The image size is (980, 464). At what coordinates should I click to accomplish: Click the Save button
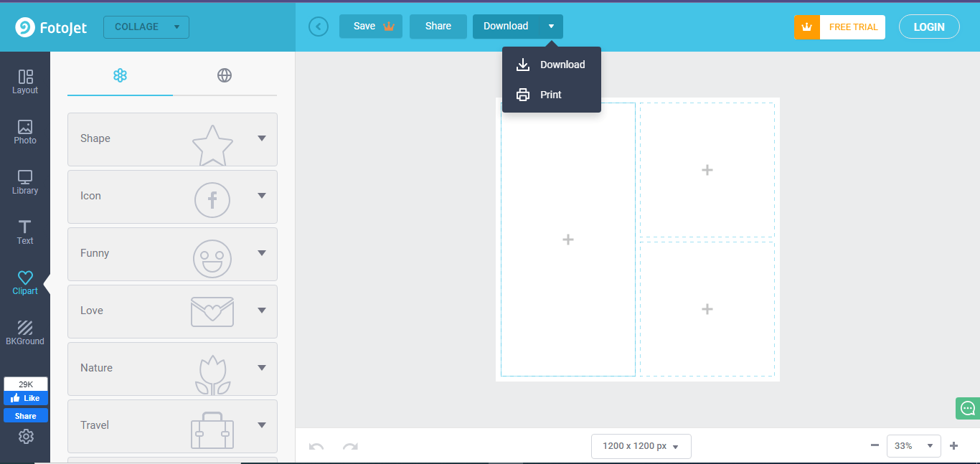(371, 27)
